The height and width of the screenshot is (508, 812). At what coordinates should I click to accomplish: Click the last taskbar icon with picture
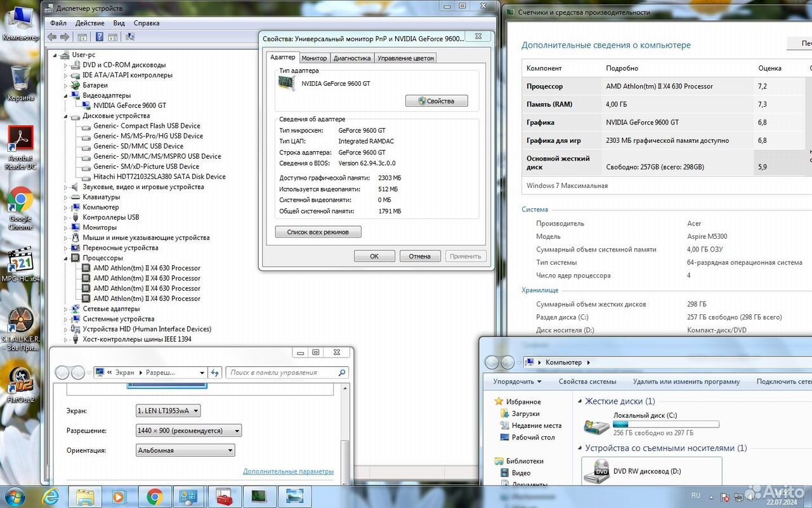pos(293,496)
